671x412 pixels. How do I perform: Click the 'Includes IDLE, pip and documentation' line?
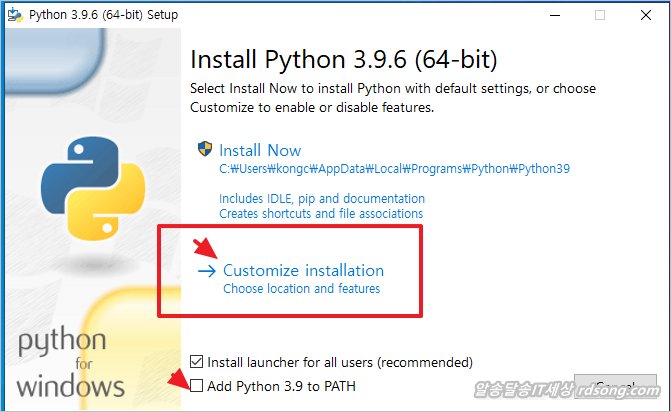[x=321, y=199]
